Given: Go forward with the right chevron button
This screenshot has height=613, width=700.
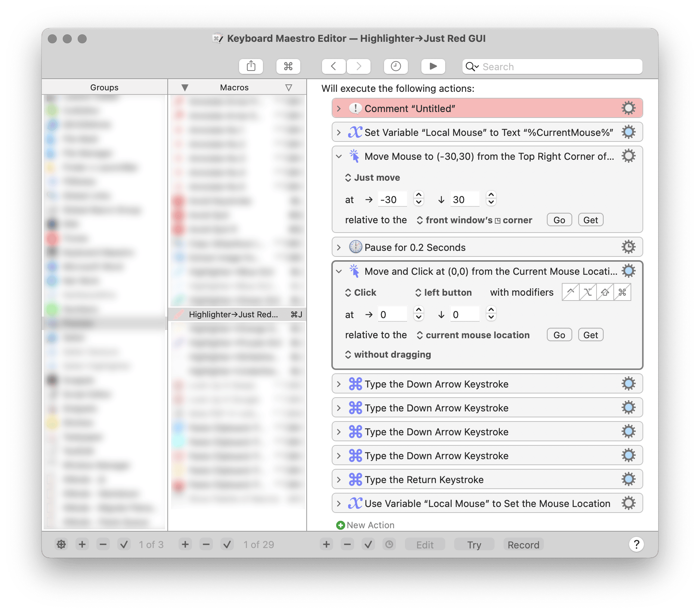Looking at the screenshot, I should [x=359, y=66].
